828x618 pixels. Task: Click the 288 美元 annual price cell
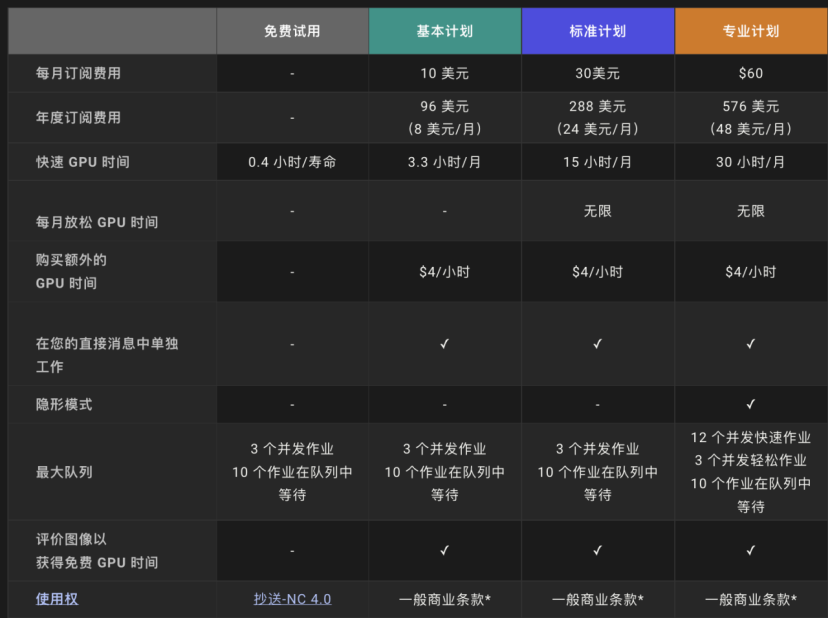(598, 117)
